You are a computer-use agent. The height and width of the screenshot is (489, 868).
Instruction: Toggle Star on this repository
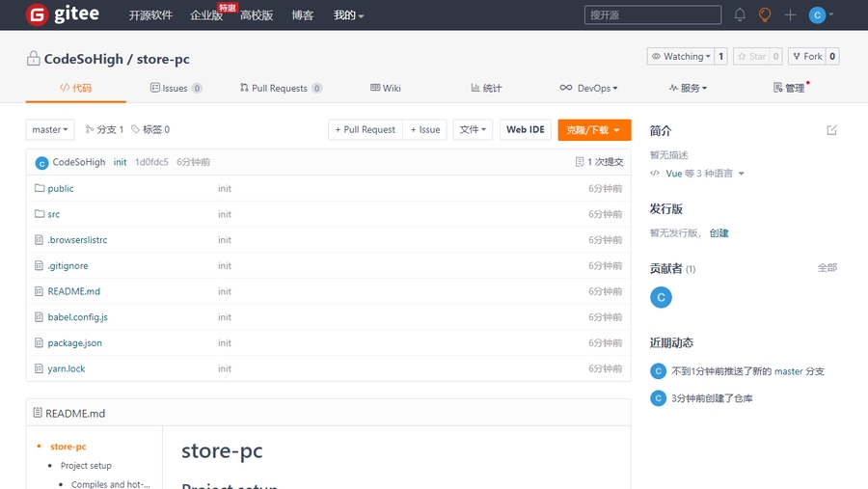[x=751, y=57]
